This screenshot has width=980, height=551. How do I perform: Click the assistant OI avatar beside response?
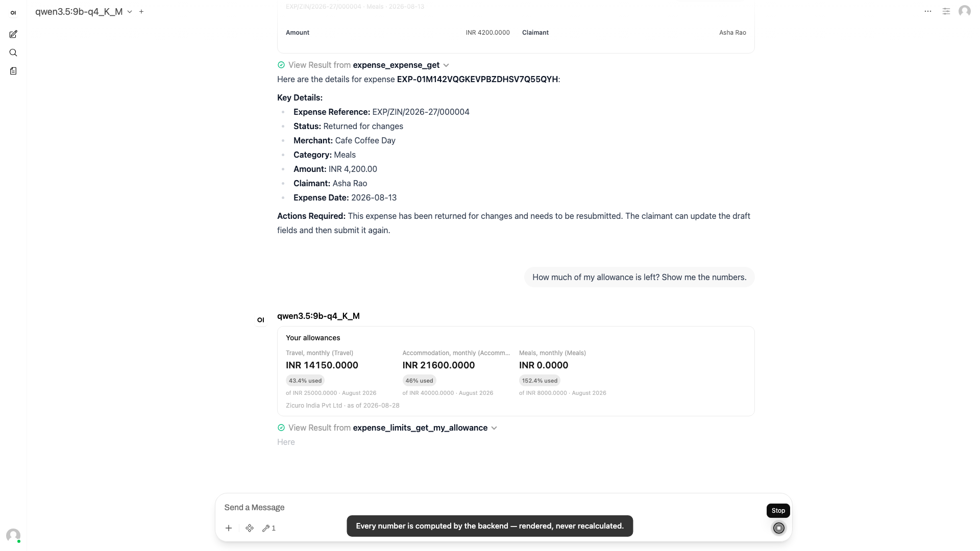(x=261, y=320)
